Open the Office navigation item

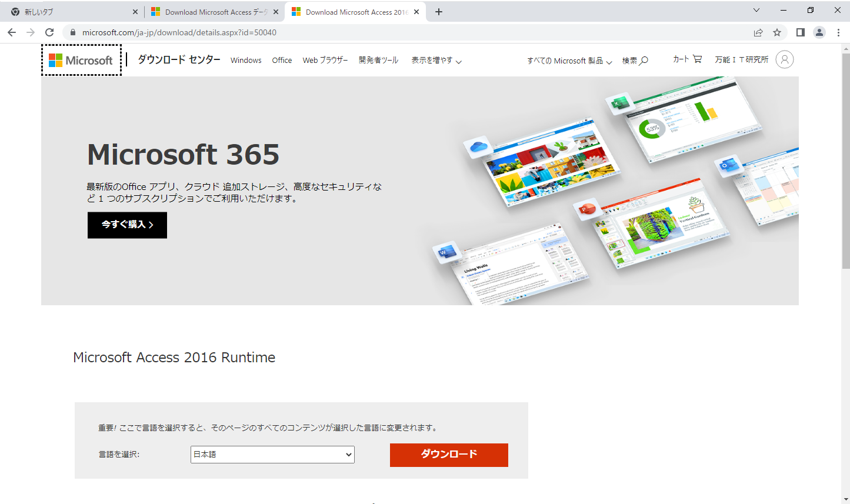[282, 61]
